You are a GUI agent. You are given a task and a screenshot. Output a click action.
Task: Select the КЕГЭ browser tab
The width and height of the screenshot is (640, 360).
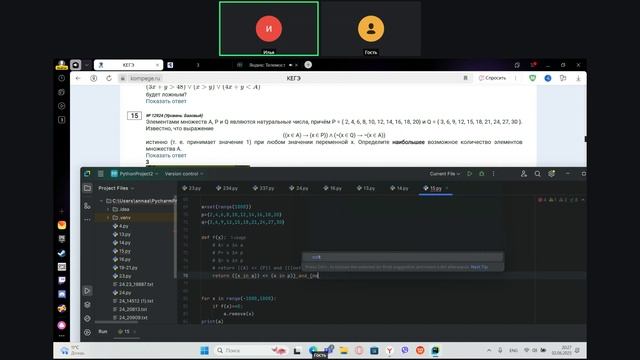tap(128, 65)
